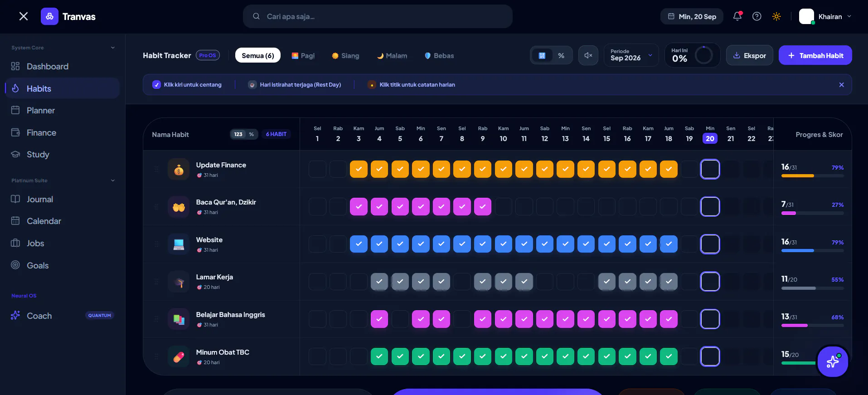Viewport: 868px width, 395px height.
Task: Uncheck Baca Qur'an on day 9
Action: click(483, 207)
